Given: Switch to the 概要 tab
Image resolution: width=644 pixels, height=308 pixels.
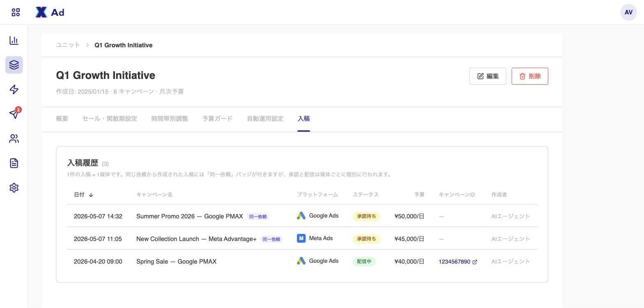Looking at the screenshot, I should [x=62, y=119].
